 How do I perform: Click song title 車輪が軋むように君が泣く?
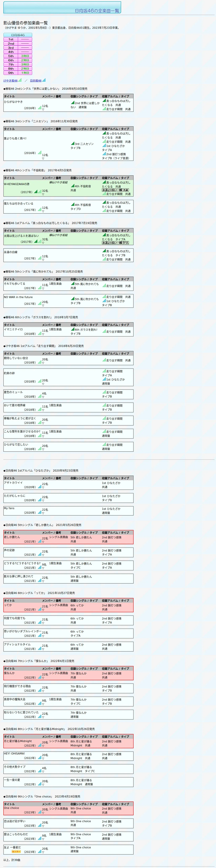pos(20,418)
